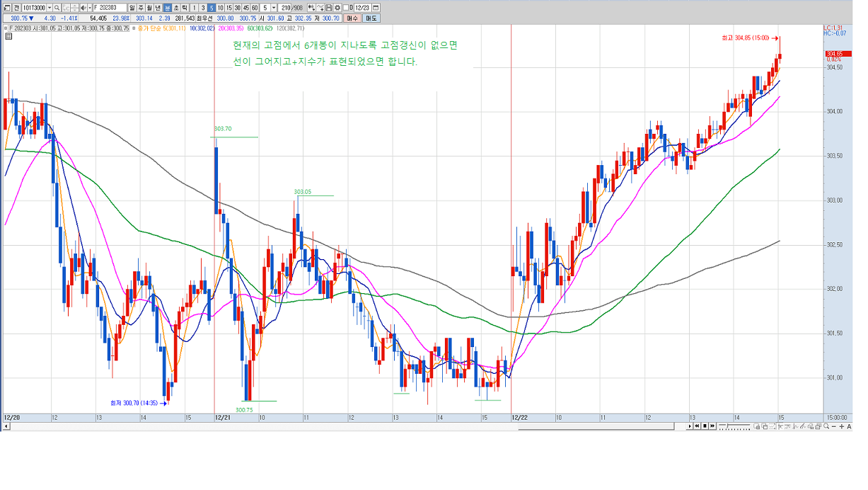Viewport: 868px width, 490px height.
Task: Expand the 101T3000 symbol code dropdown
Action: (x=49, y=8)
